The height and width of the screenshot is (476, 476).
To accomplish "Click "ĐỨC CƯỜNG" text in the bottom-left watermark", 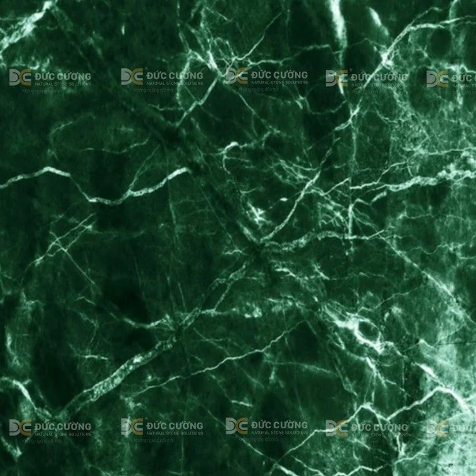I will [63, 426].
